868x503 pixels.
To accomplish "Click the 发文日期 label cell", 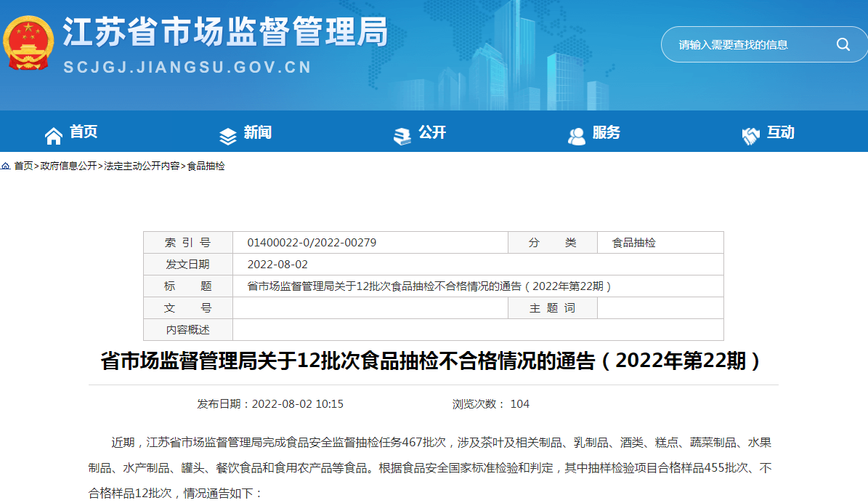I will point(188,265).
